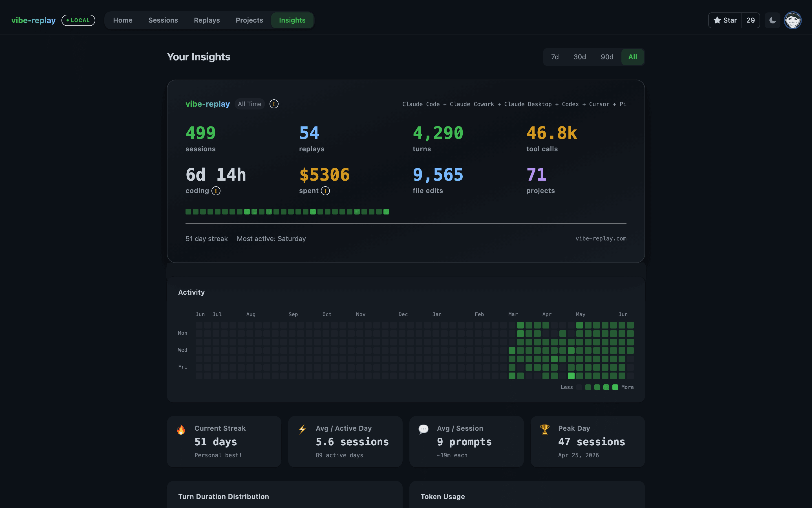Go to the Home tab

tap(123, 20)
